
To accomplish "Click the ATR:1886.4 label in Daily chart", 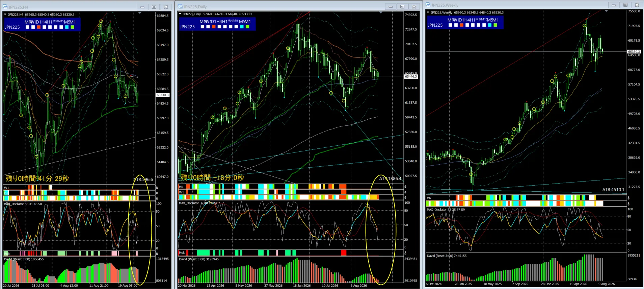I will [x=391, y=179].
